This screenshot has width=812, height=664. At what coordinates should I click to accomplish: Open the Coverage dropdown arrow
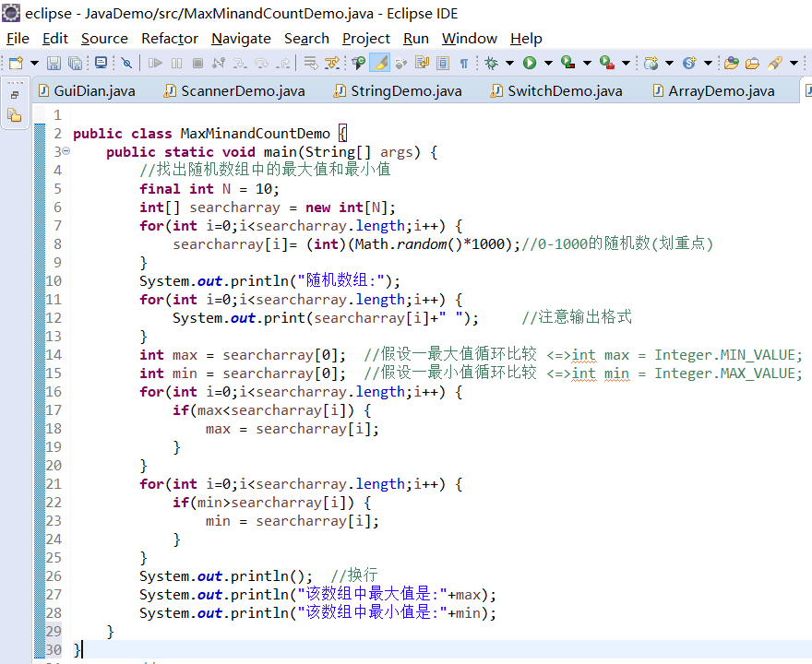587,63
